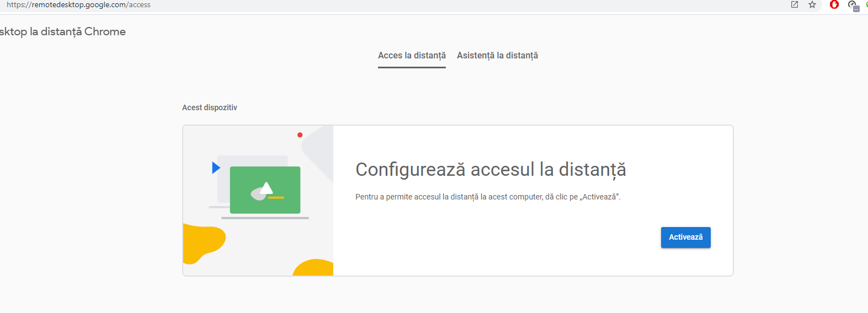The width and height of the screenshot is (868, 313).
Task: Click the yellow semicircle at illustration's bottom
Action: click(x=315, y=268)
